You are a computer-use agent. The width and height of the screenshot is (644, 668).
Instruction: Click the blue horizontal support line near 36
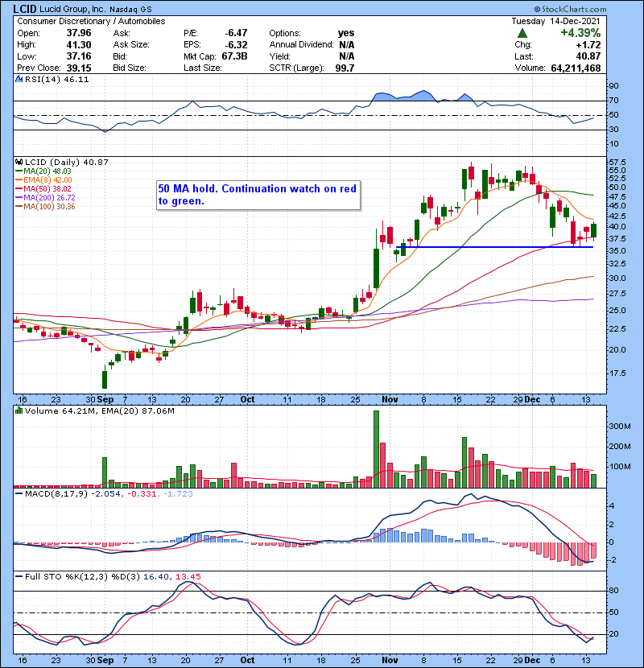pos(494,247)
